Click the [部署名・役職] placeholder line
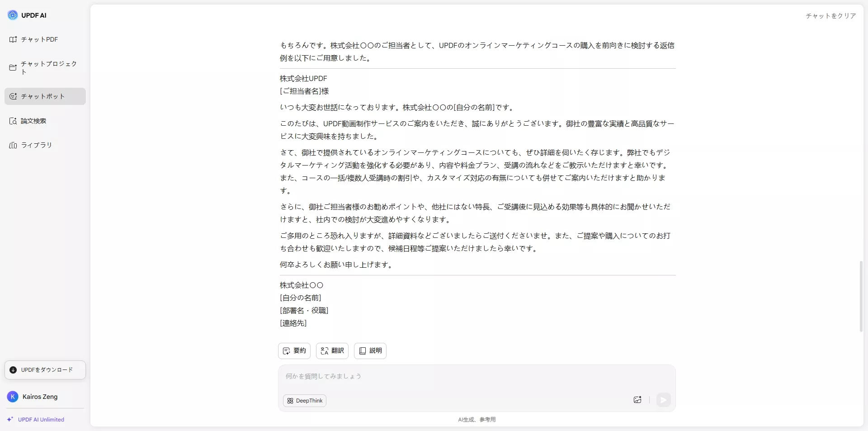This screenshot has width=868, height=431. pyautogui.click(x=304, y=311)
